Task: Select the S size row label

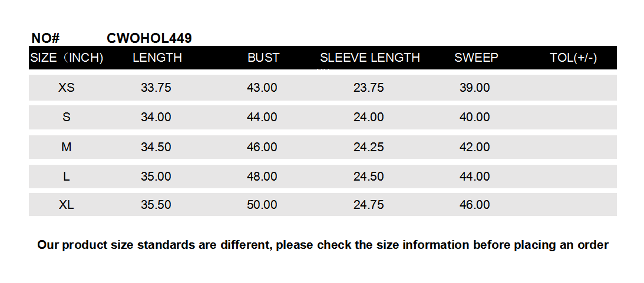Action: (x=67, y=117)
